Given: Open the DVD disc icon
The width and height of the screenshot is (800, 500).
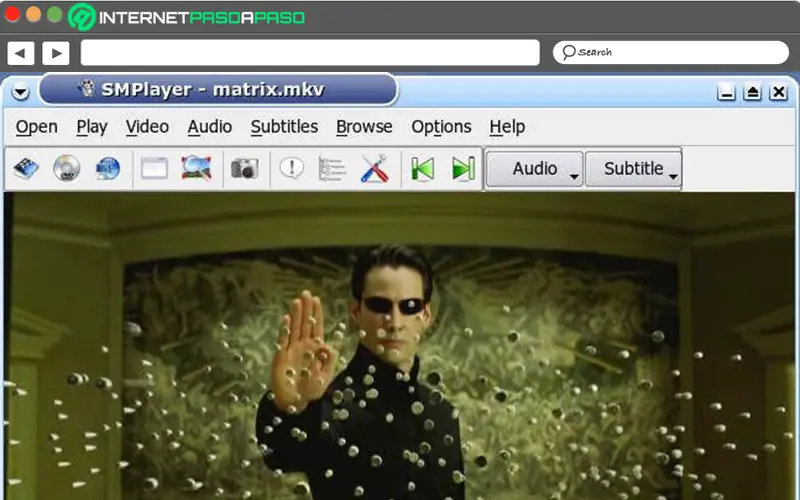Looking at the screenshot, I should (67, 168).
